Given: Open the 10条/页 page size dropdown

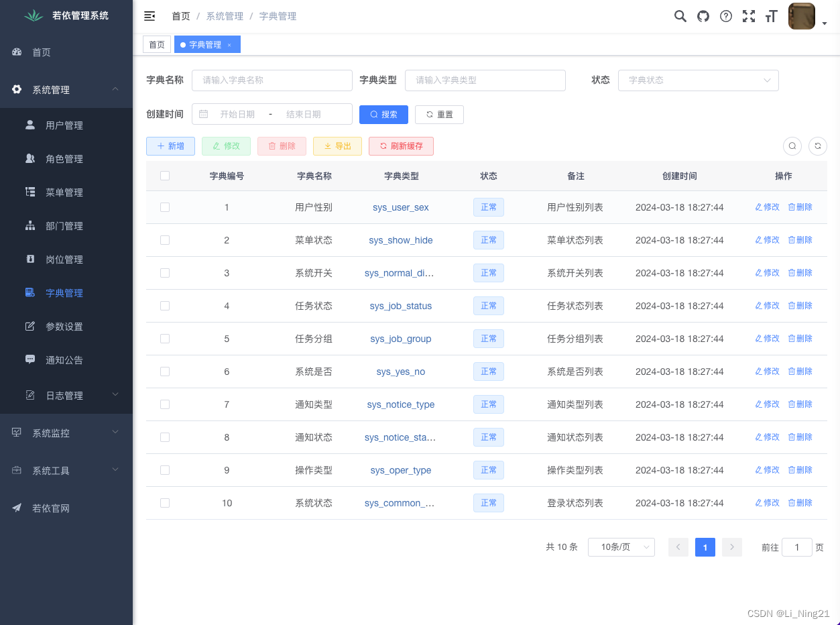Looking at the screenshot, I should [x=621, y=547].
